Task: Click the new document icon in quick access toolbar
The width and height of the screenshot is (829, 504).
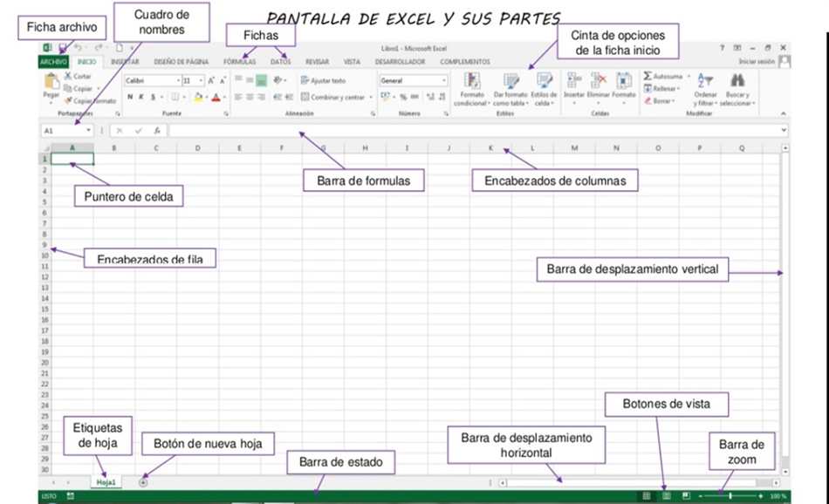Action: pos(120,48)
